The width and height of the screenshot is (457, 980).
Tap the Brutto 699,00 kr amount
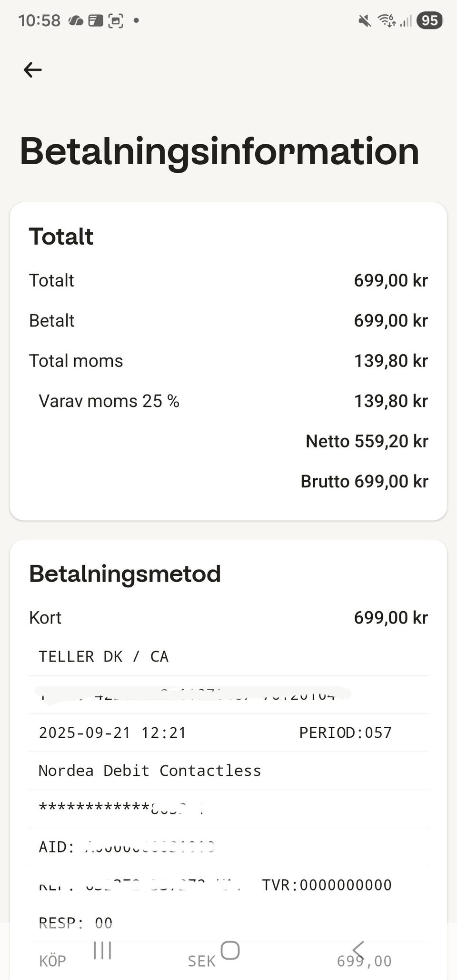coord(364,481)
